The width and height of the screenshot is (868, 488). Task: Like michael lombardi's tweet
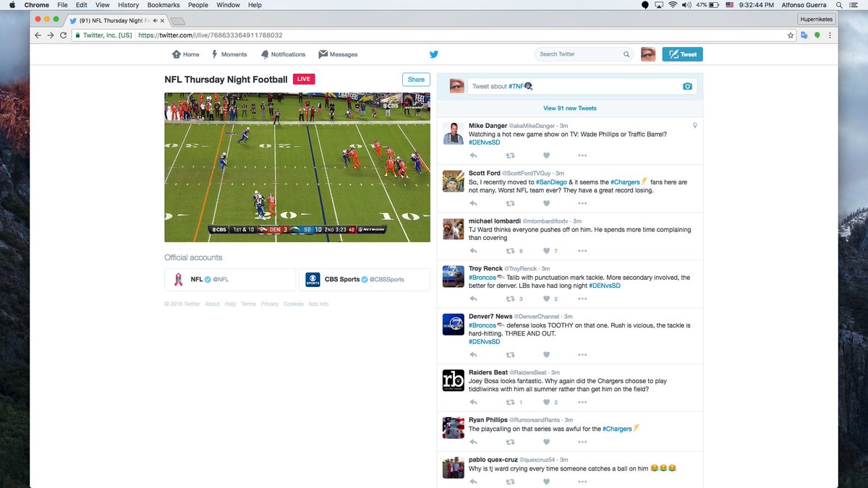tap(546, 251)
